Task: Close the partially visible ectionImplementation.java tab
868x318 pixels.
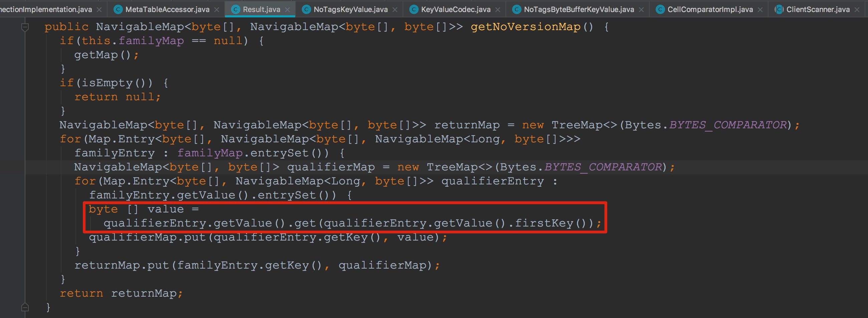Action: point(99,10)
